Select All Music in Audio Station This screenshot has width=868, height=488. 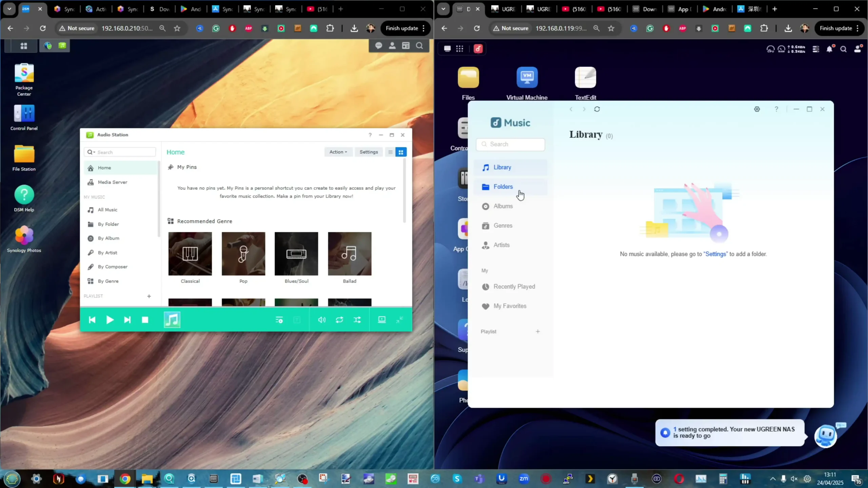coord(120,210)
